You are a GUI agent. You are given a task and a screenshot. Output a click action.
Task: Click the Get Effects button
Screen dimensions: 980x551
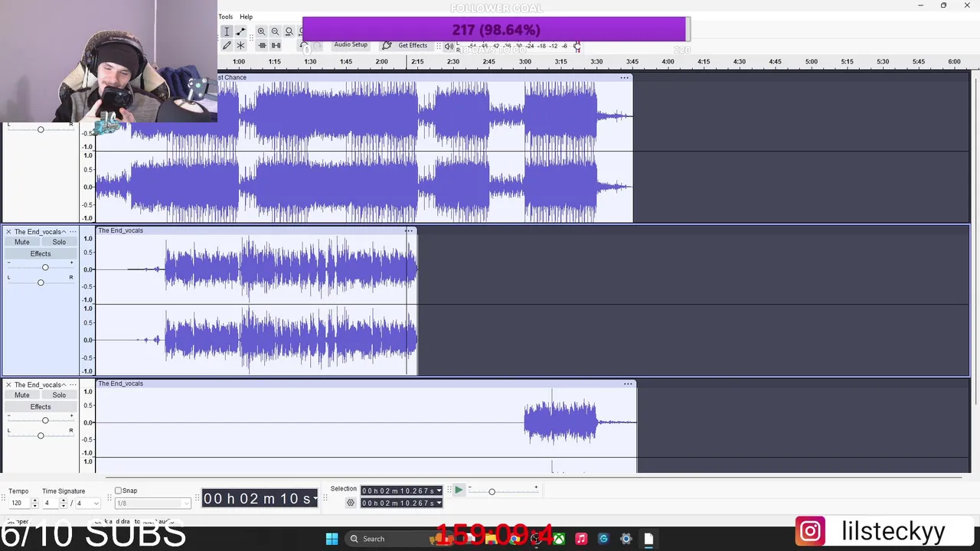(406, 45)
